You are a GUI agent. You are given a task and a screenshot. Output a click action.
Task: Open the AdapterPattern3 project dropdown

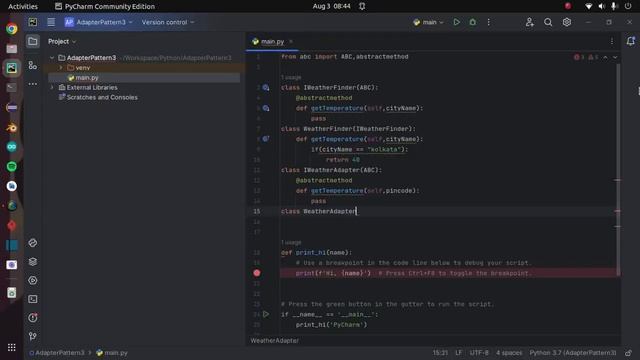99,22
